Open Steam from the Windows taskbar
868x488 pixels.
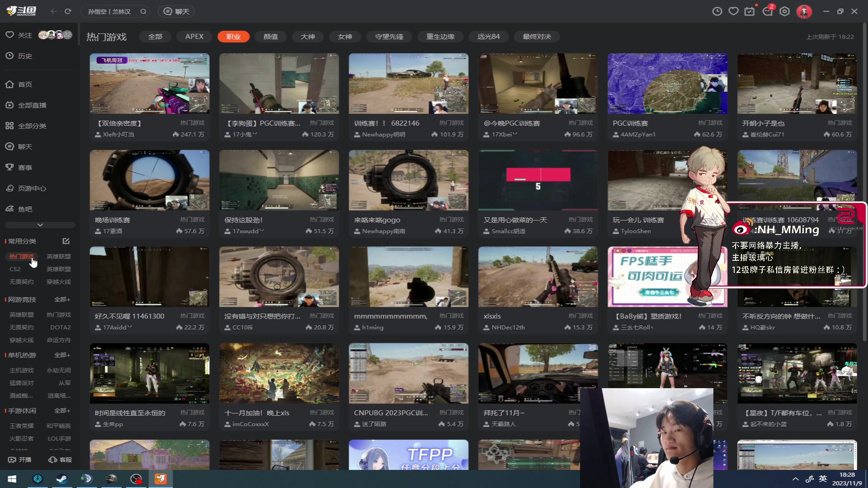pos(62,479)
